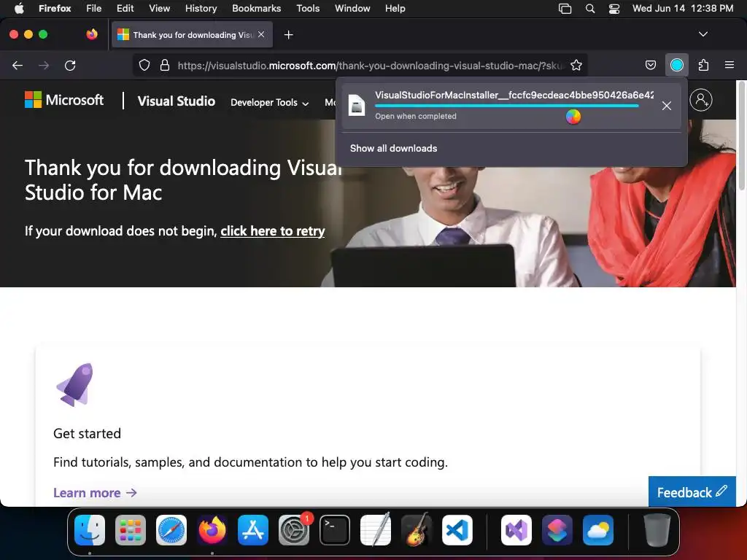Close the 'Thank you for downloading' tab
This screenshot has width=747, height=560.
click(261, 34)
